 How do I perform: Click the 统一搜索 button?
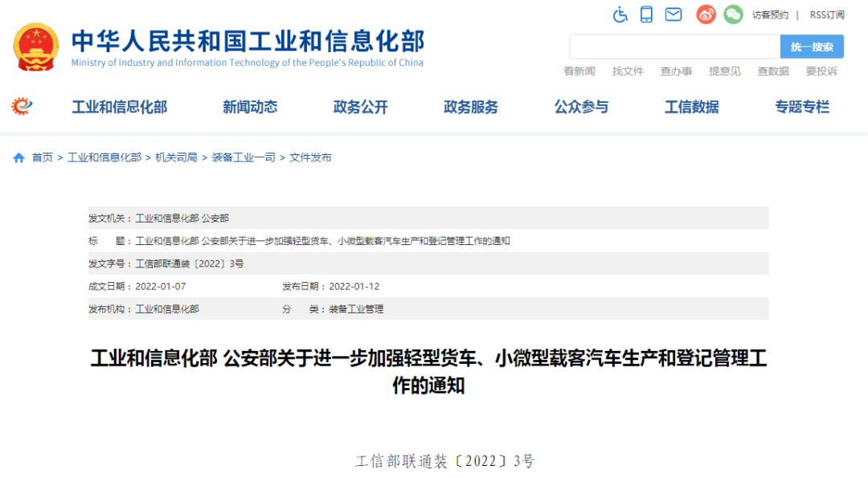[812, 47]
